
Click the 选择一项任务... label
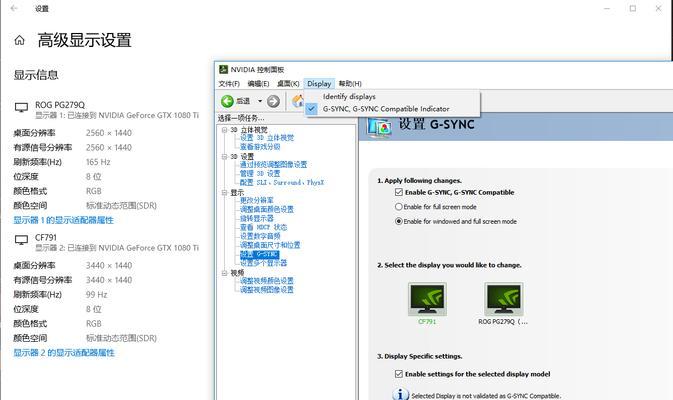pyautogui.click(x=241, y=118)
